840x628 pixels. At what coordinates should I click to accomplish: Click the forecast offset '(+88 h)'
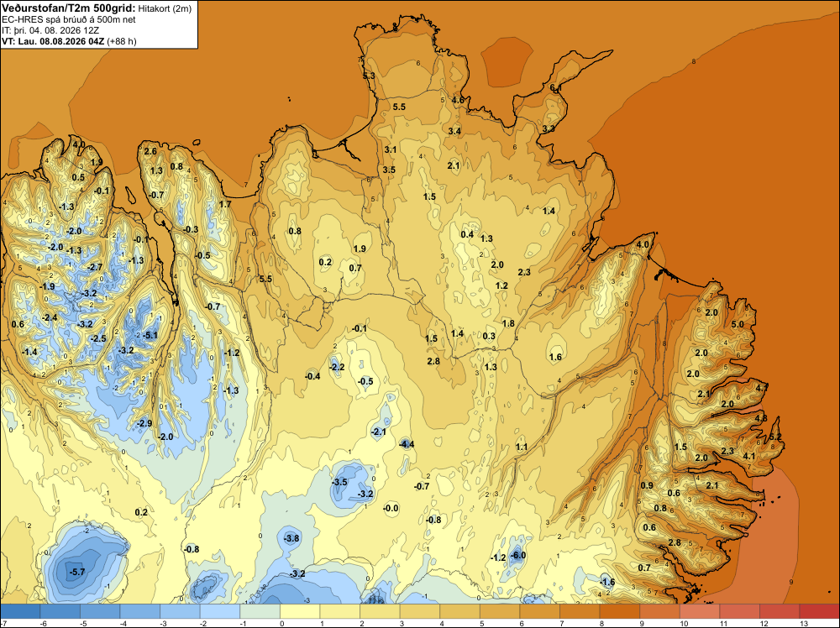coord(122,41)
